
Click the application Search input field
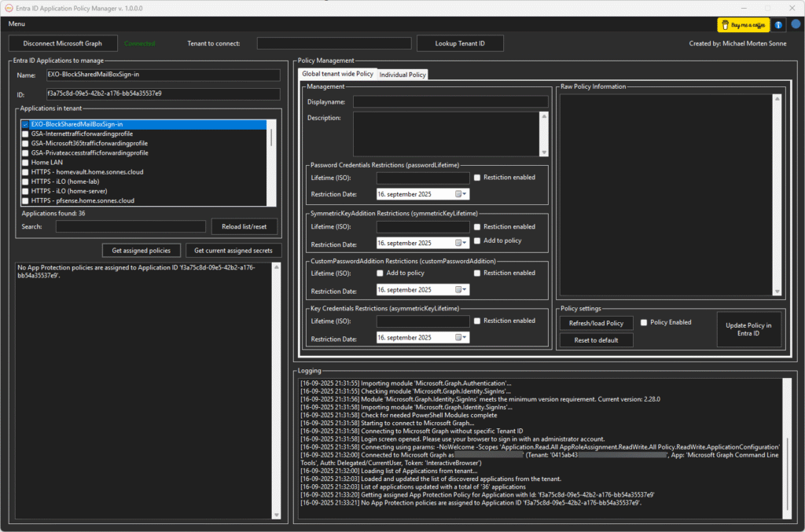point(130,226)
